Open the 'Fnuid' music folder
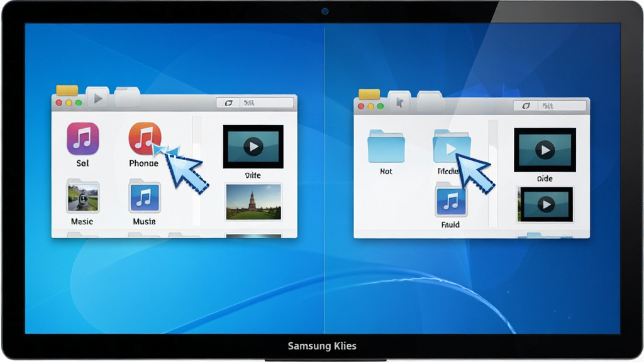 pyautogui.click(x=450, y=200)
